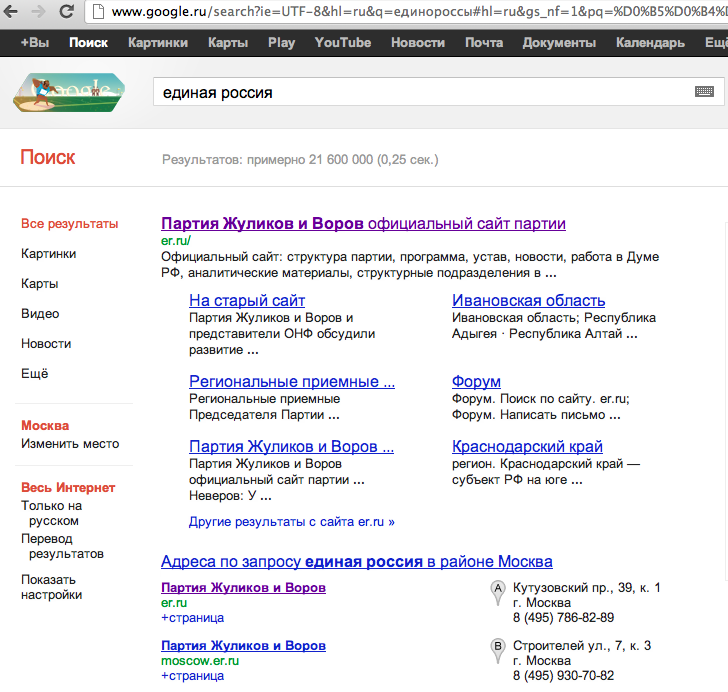
Task: Click the green moscow.er.ru URL
Action: tap(200, 660)
